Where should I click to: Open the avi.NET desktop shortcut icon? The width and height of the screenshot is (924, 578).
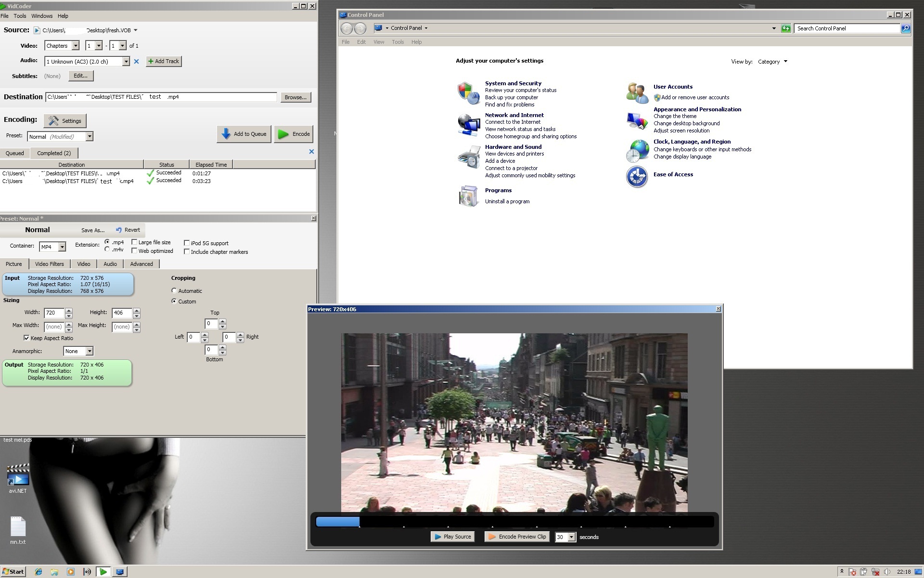(18, 475)
